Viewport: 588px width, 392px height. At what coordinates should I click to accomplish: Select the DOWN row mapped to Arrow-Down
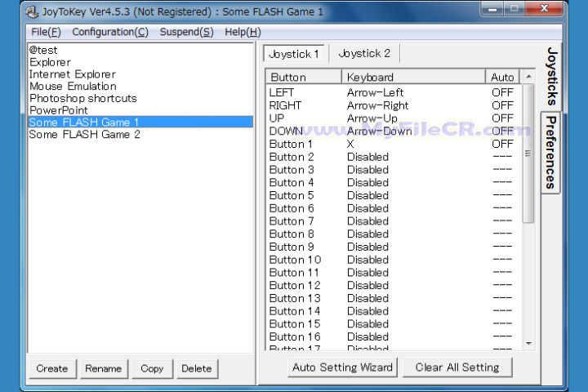394,131
